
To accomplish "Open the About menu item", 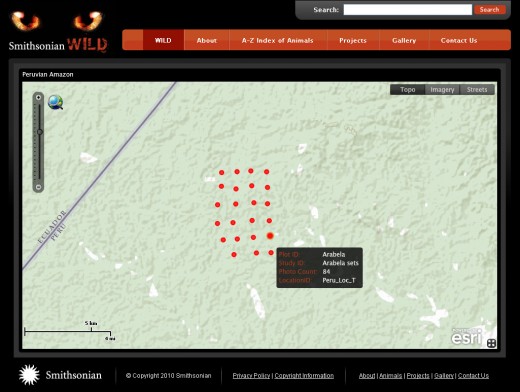I will [x=207, y=40].
